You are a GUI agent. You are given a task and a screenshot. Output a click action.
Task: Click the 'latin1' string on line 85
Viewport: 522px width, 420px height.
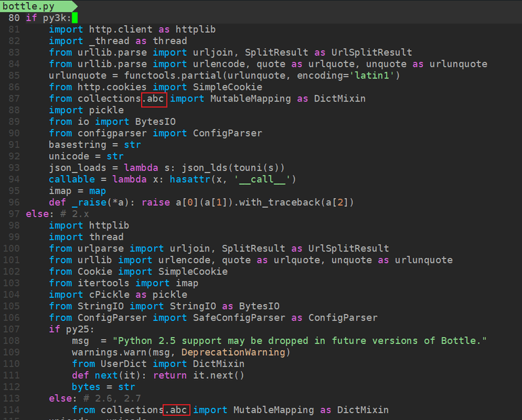372,75
